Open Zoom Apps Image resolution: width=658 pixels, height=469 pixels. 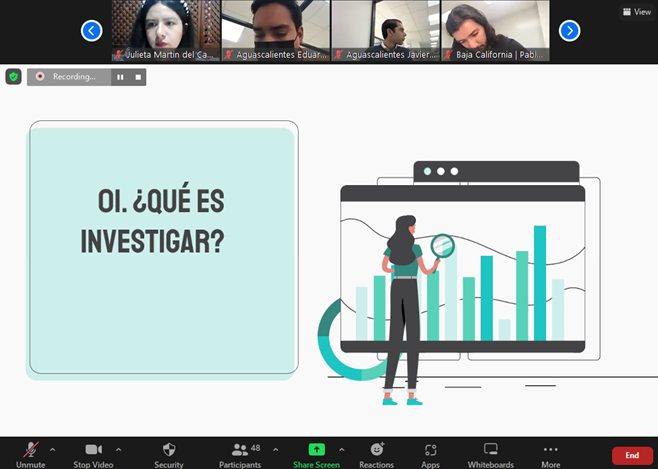tap(430, 455)
